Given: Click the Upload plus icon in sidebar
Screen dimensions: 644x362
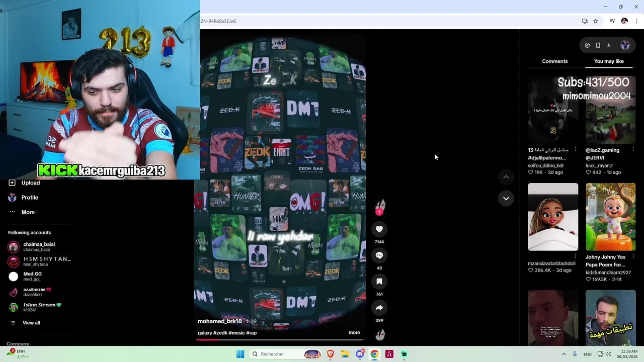Looking at the screenshot, I should point(12,183).
